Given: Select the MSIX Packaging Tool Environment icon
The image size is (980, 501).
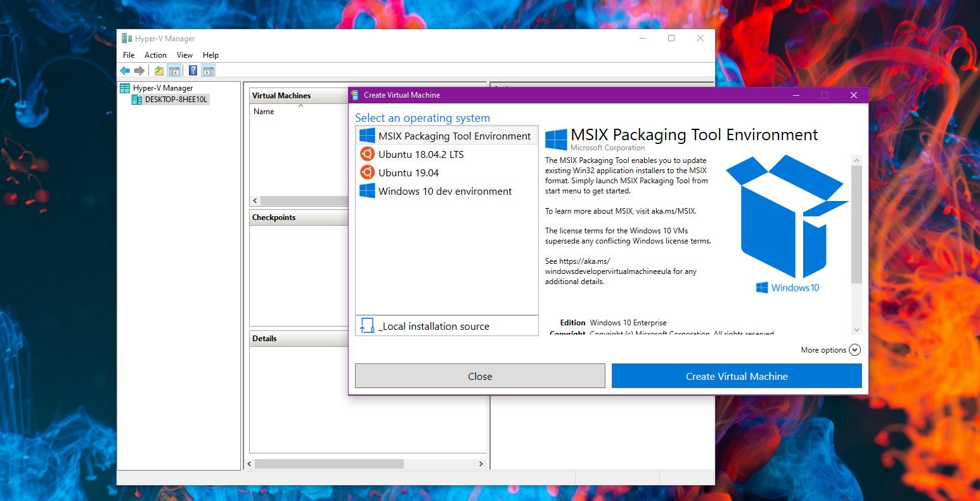Looking at the screenshot, I should click(x=366, y=135).
